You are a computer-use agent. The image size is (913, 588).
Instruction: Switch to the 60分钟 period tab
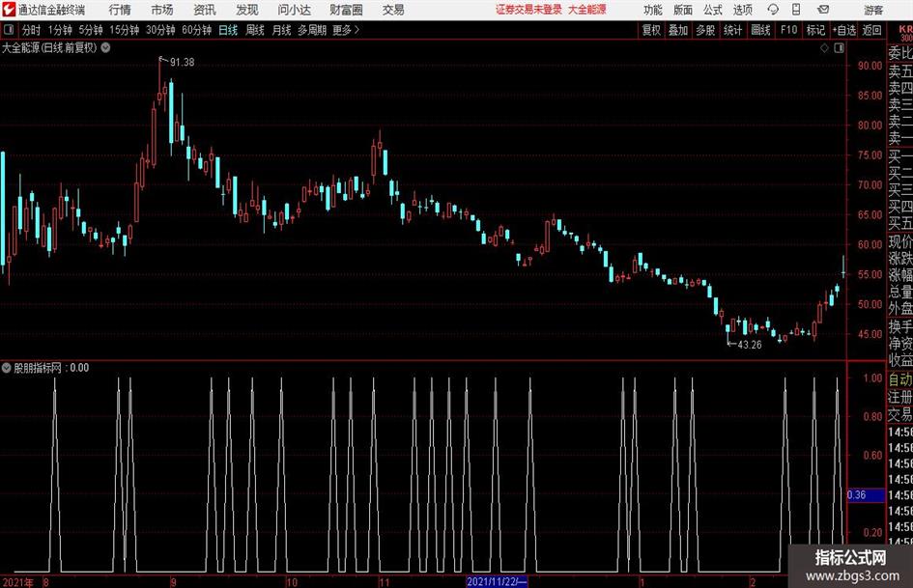pos(196,30)
